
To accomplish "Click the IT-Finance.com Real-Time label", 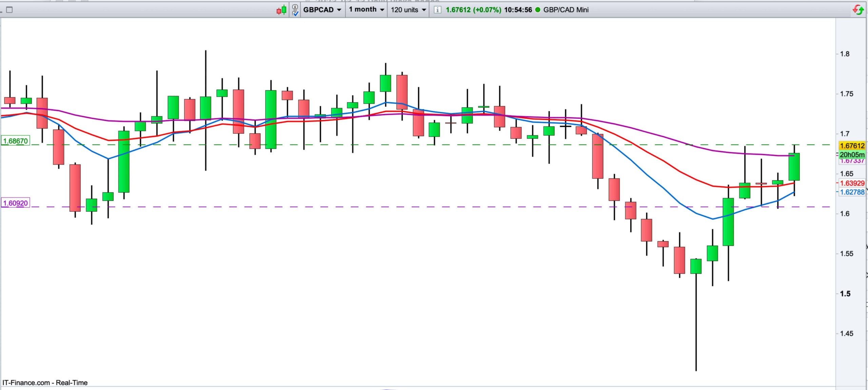I will click(x=45, y=383).
